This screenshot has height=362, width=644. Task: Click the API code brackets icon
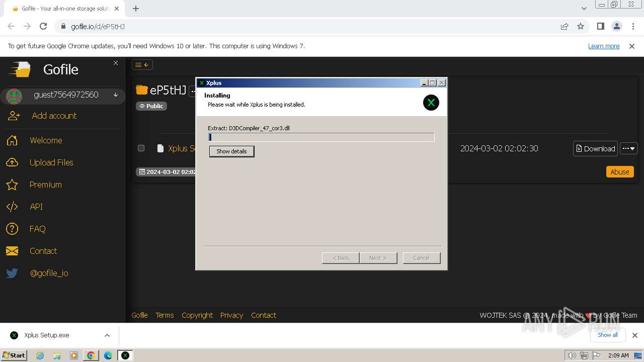click(x=12, y=207)
